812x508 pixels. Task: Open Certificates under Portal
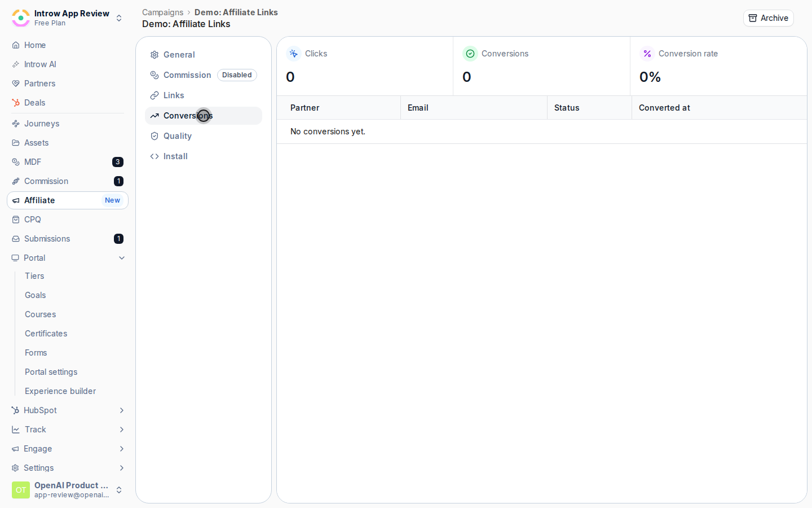coord(46,334)
